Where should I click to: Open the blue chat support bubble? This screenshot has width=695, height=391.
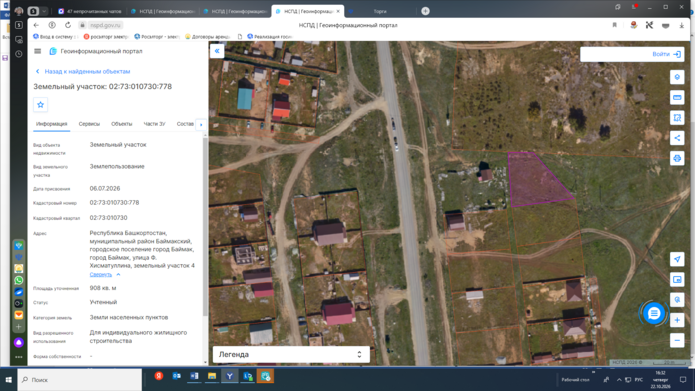tap(654, 313)
